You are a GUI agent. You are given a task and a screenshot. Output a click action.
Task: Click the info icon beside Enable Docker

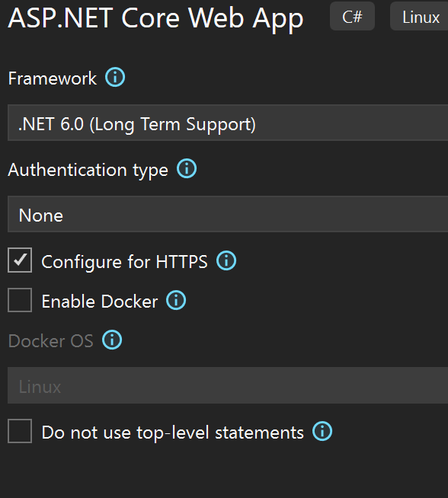click(x=176, y=300)
